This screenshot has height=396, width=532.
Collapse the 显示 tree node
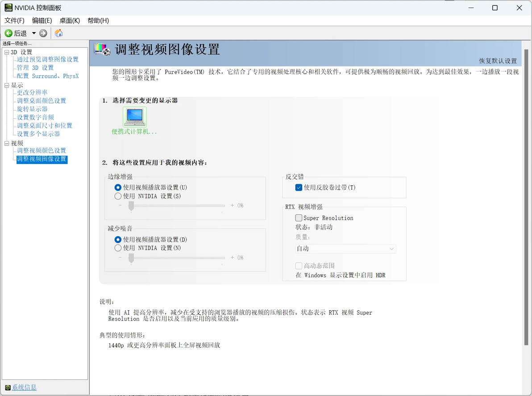pyautogui.click(x=6, y=85)
